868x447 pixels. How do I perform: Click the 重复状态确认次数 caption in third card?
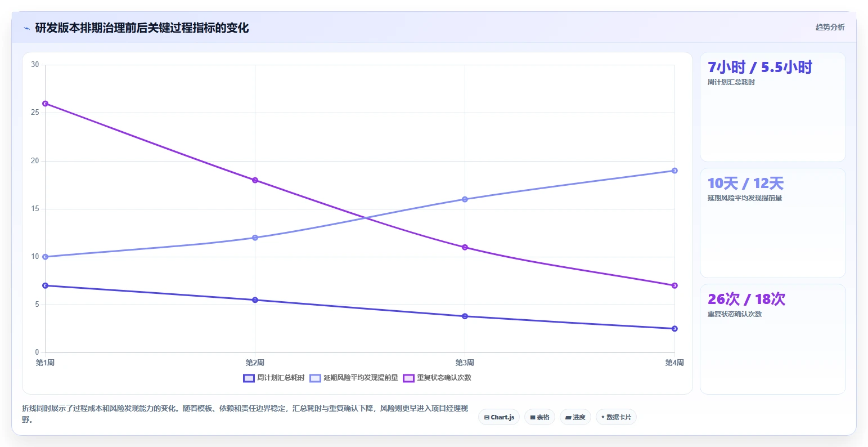coord(735,314)
